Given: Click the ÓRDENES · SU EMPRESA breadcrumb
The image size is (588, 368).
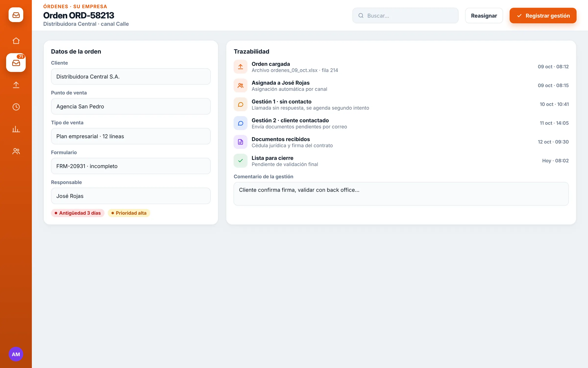Looking at the screenshot, I should (x=75, y=6).
